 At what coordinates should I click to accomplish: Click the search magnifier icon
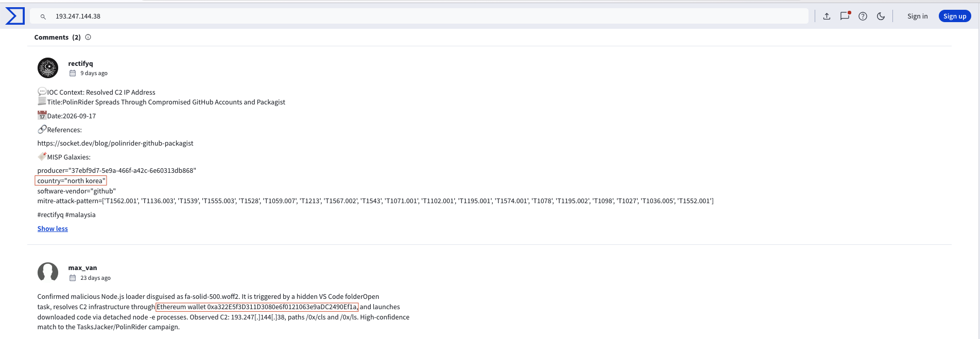(43, 16)
